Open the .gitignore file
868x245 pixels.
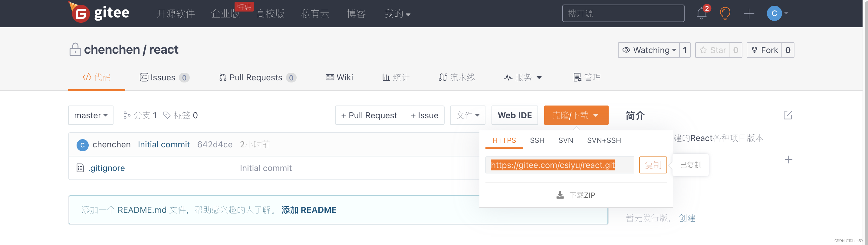tap(106, 168)
